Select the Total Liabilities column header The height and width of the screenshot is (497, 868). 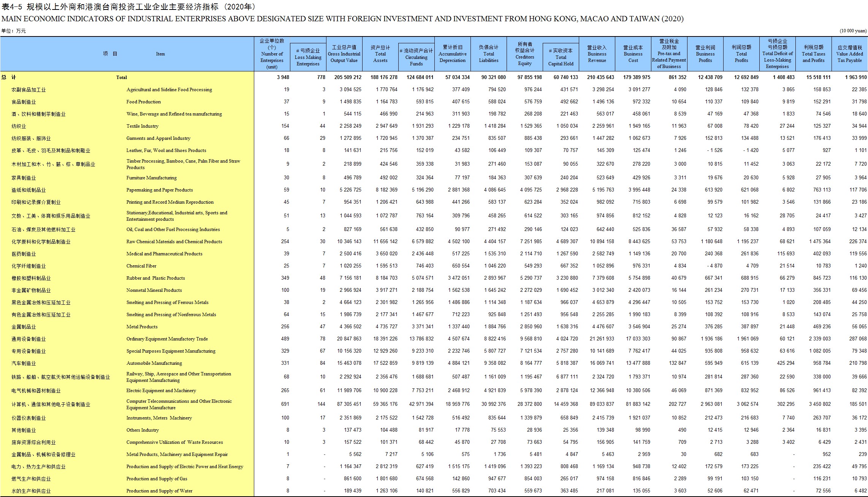[x=488, y=54]
